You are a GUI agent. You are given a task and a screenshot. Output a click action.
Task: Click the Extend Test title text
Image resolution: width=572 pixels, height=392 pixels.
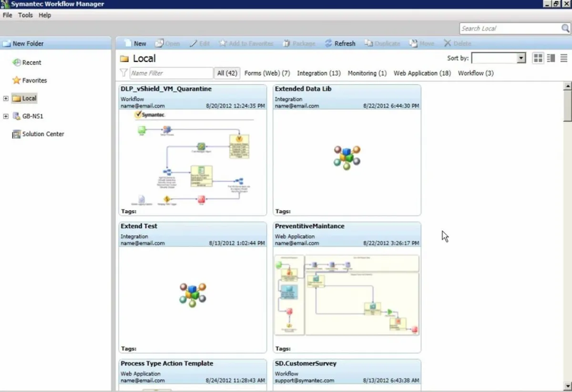coord(139,226)
